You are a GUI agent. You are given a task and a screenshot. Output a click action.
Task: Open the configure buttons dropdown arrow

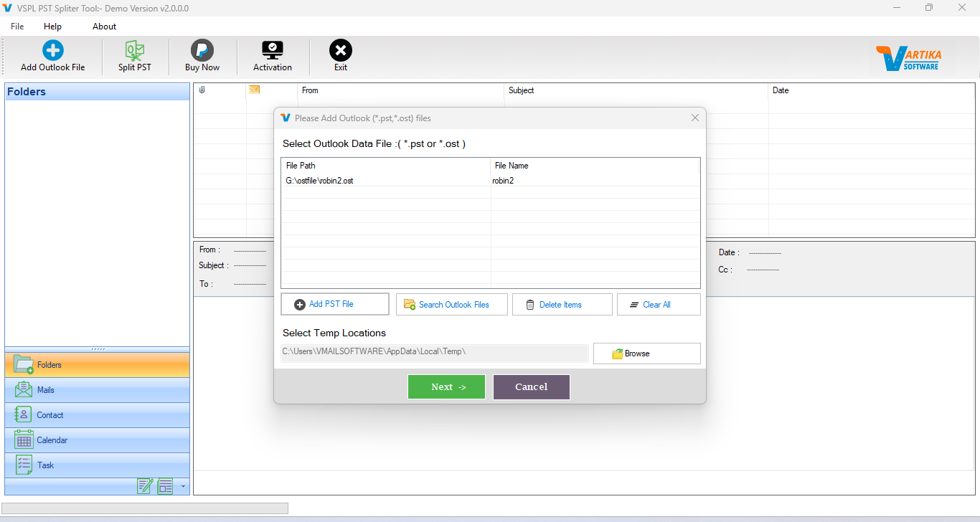coord(182,486)
